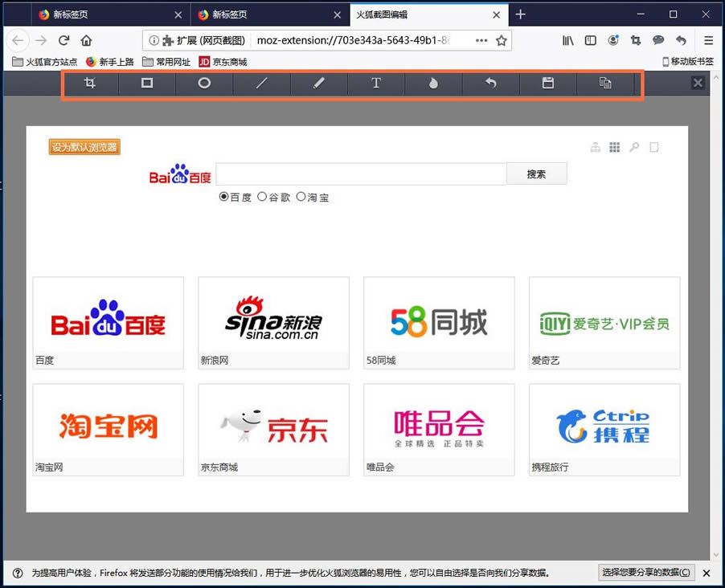The height and width of the screenshot is (588, 725).
Task: Undo the last edit with arrow icon
Action: point(490,84)
